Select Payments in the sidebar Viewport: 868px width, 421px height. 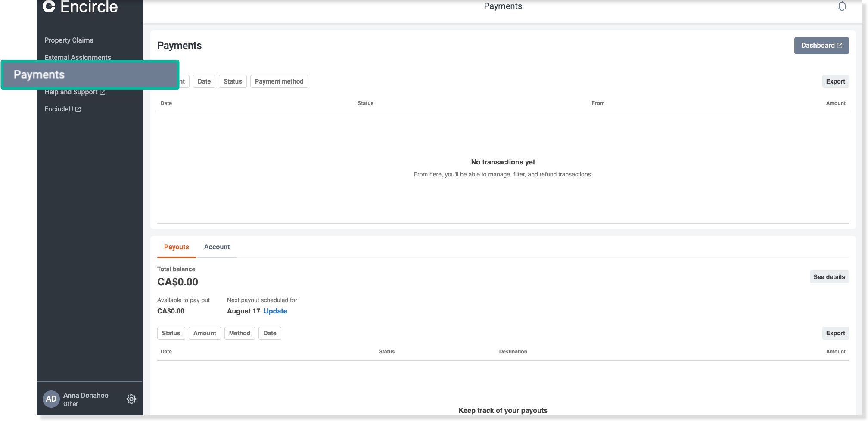pyautogui.click(x=90, y=75)
